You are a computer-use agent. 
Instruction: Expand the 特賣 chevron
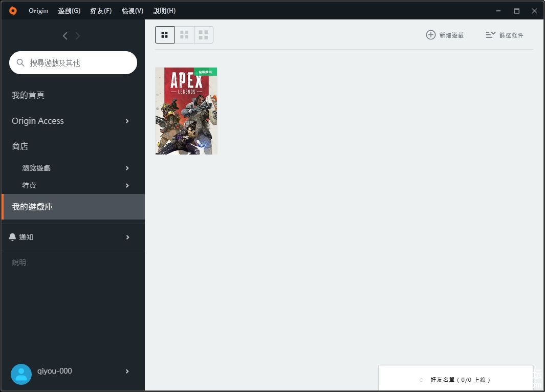pos(127,186)
